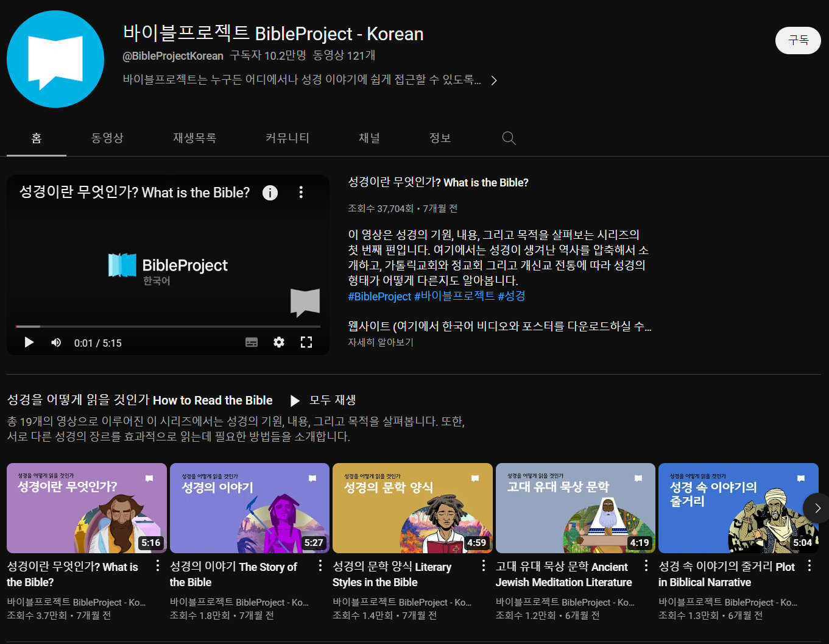Click the @BibleProjectKorean handle
The width and height of the screenshot is (829, 644).
point(173,56)
